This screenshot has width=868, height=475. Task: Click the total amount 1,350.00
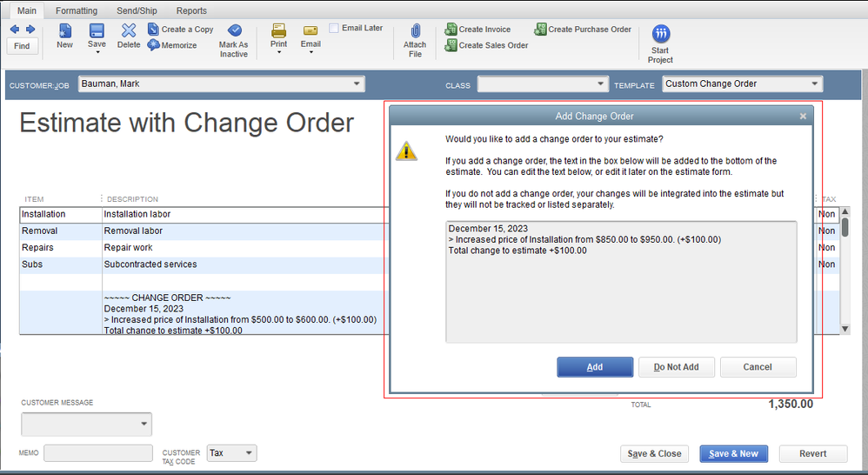click(791, 405)
